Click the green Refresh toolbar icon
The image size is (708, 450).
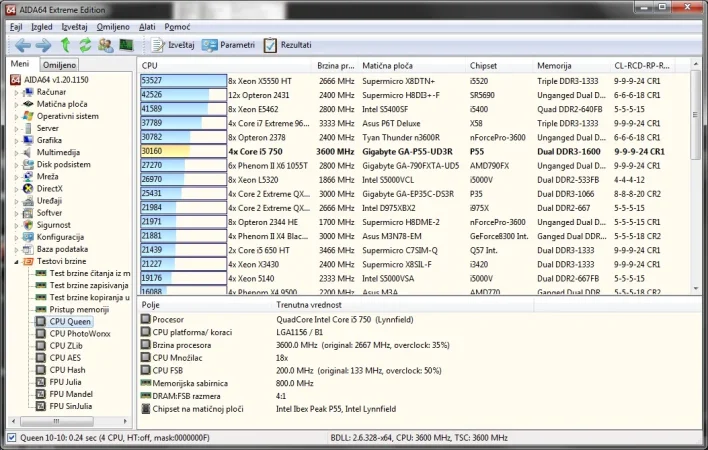85,45
